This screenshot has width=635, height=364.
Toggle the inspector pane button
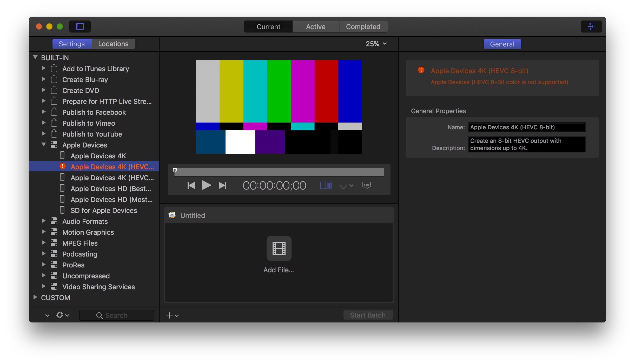point(591,26)
